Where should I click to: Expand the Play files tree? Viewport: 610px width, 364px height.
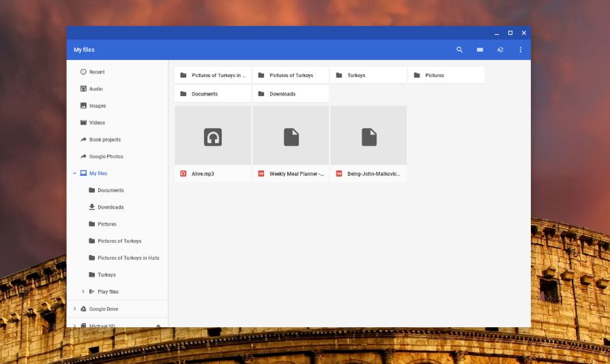(83, 291)
